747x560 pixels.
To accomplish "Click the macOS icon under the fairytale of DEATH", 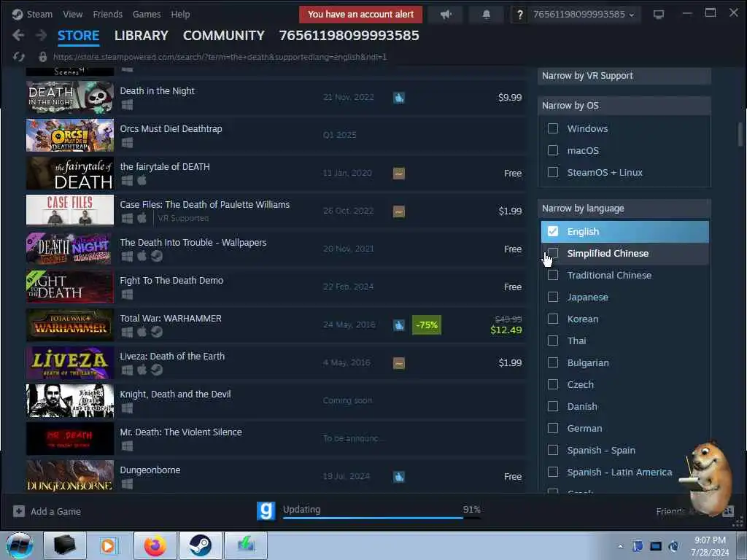I will [142, 180].
